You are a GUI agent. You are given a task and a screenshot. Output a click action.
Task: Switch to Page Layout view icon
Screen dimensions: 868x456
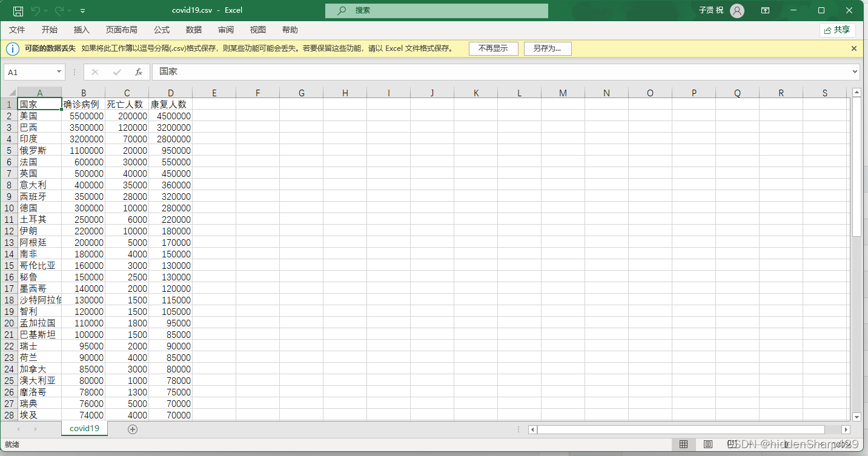tap(708, 444)
